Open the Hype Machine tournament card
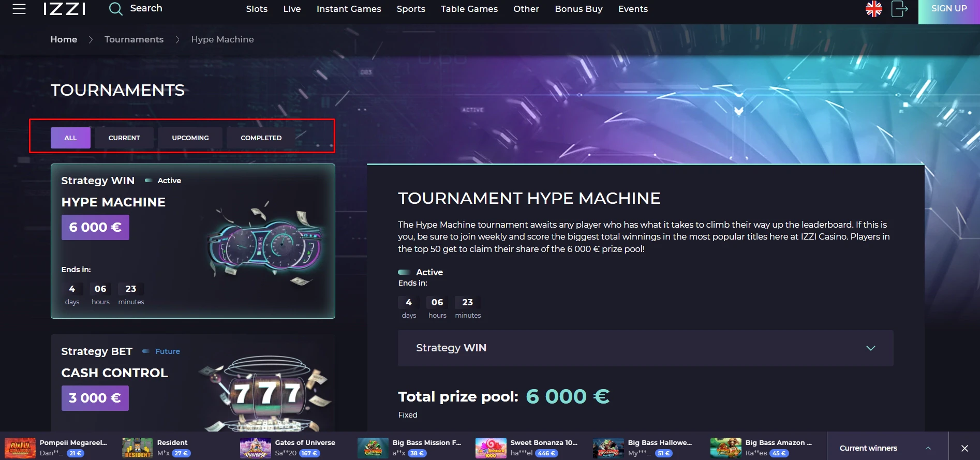This screenshot has height=460, width=980. (x=193, y=241)
